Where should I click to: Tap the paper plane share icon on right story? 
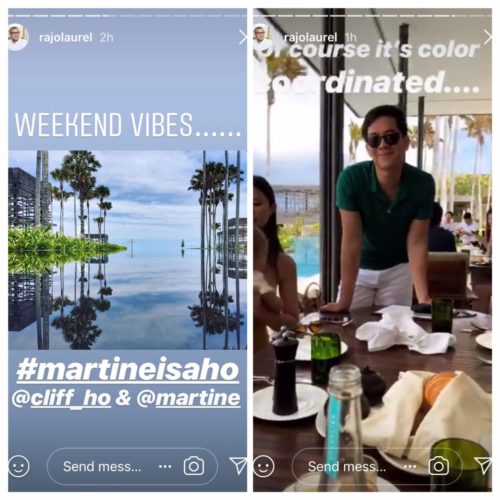click(484, 465)
